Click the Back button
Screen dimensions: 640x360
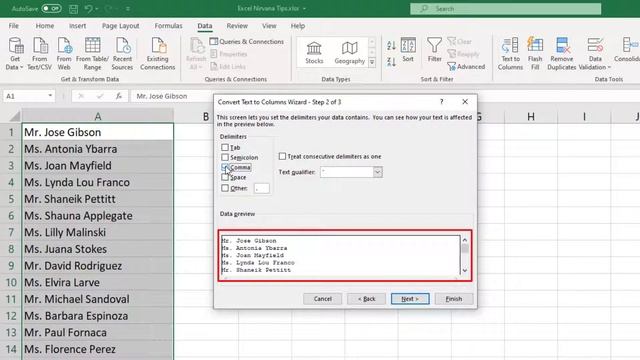[366, 299]
